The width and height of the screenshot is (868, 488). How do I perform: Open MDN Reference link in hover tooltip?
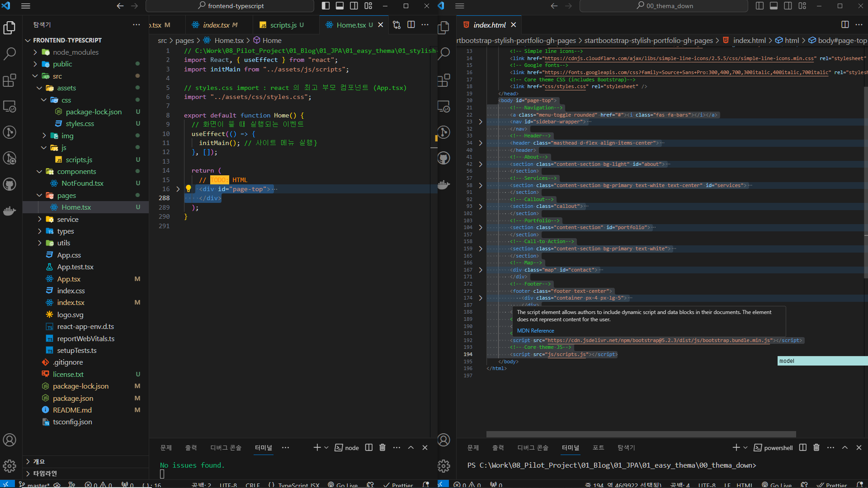(x=535, y=331)
